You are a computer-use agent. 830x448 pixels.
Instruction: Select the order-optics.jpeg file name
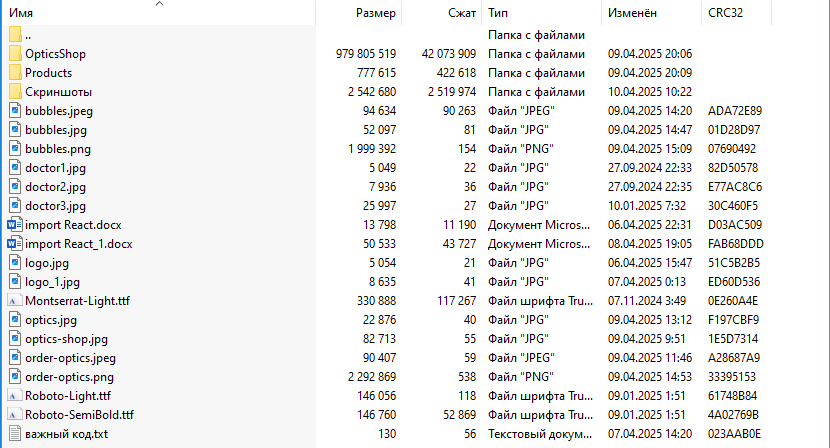coord(70,358)
